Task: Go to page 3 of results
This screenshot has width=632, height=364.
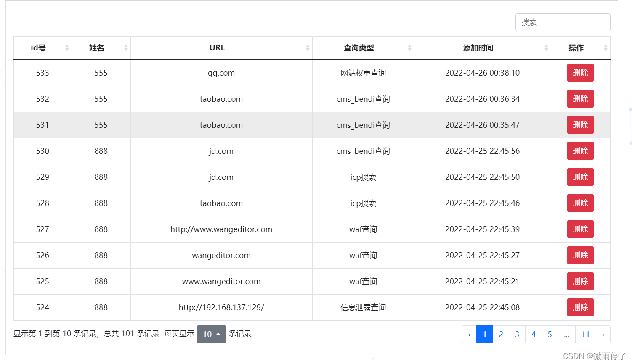Action: [517, 334]
